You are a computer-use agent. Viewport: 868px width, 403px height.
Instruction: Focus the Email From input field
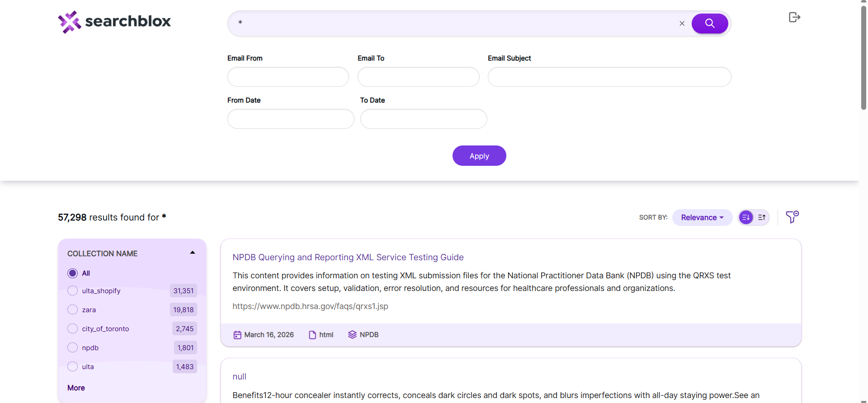coord(288,77)
